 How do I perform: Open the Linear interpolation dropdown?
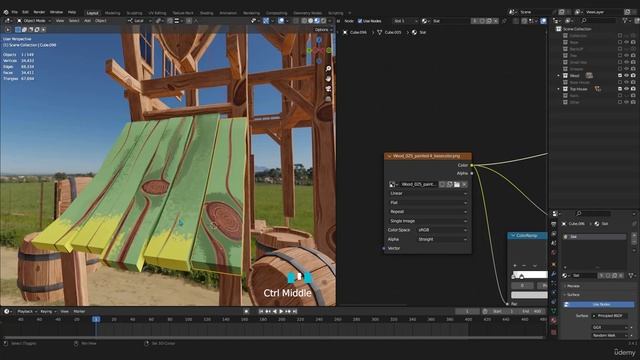(x=428, y=193)
